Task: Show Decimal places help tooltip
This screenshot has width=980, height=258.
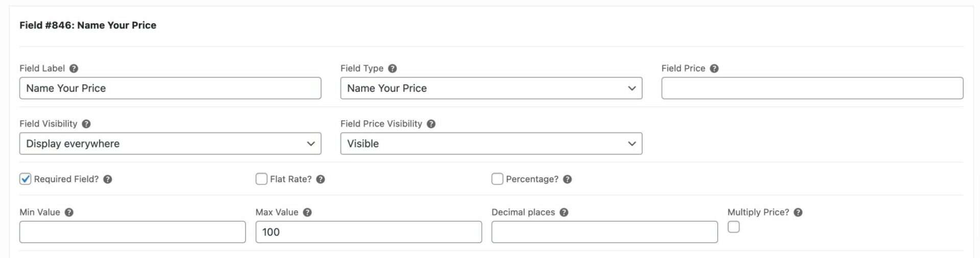Action: coord(564,213)
